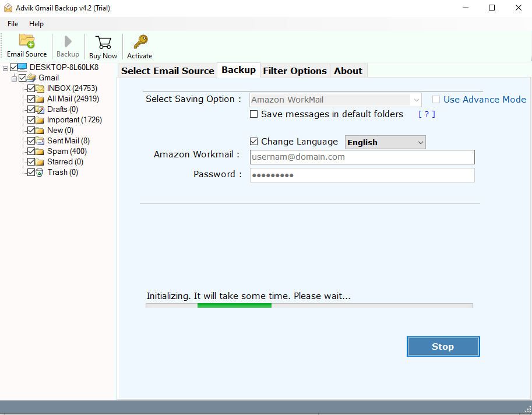Open the About tab
Screen dimensions: 532x415
[x=348, y=71]
